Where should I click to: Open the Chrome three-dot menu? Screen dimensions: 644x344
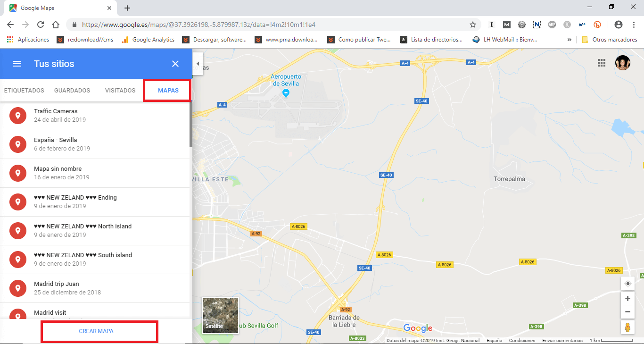[x=634, y=25]
